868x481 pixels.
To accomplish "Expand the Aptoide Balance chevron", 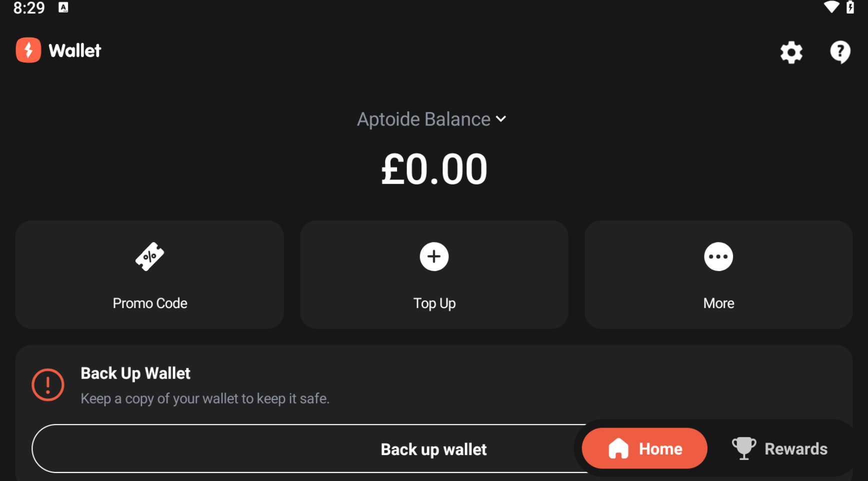I will 501,119.
